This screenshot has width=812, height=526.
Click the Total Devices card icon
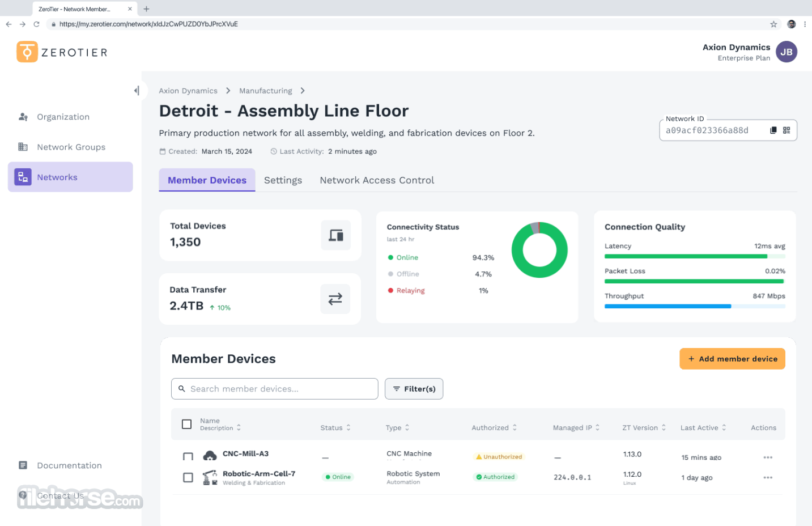pyautogui.click(x=336, y=235)
